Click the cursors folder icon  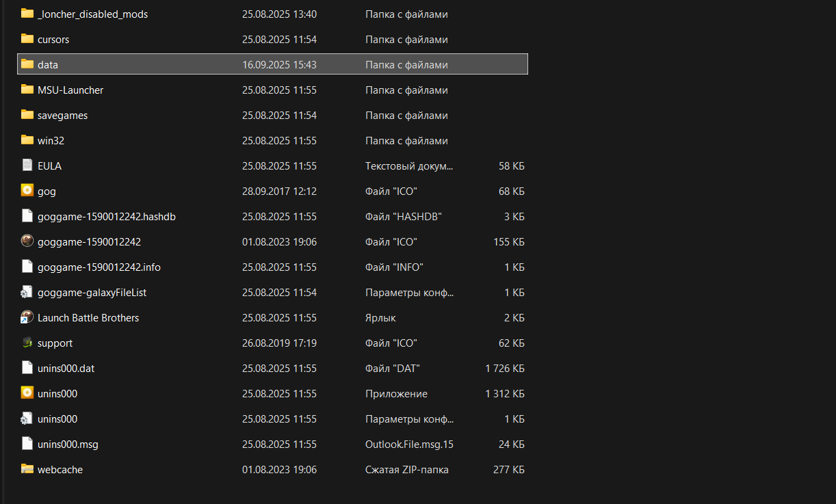click(x=27, y=39)
